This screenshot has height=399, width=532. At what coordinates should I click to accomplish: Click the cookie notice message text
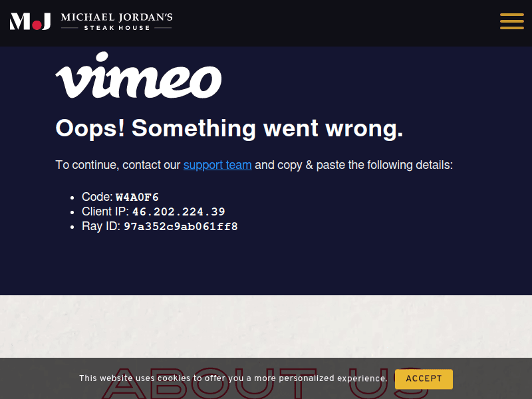point(233,378)
